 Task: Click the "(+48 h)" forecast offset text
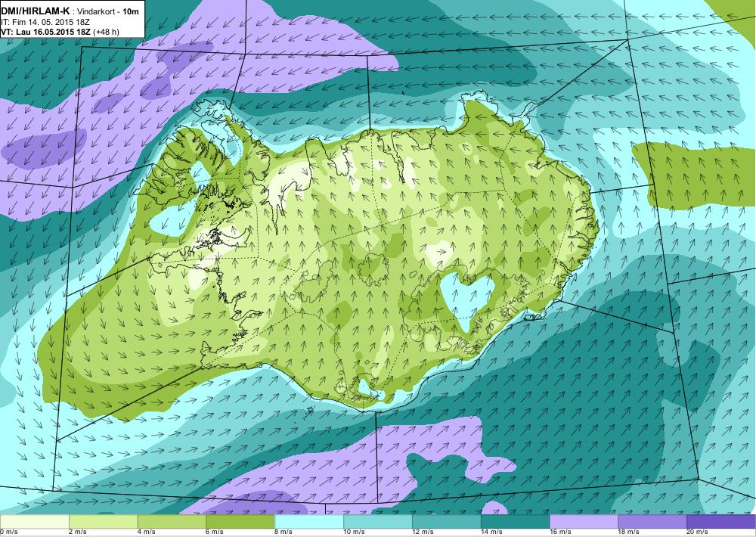[x=106, y=32]
